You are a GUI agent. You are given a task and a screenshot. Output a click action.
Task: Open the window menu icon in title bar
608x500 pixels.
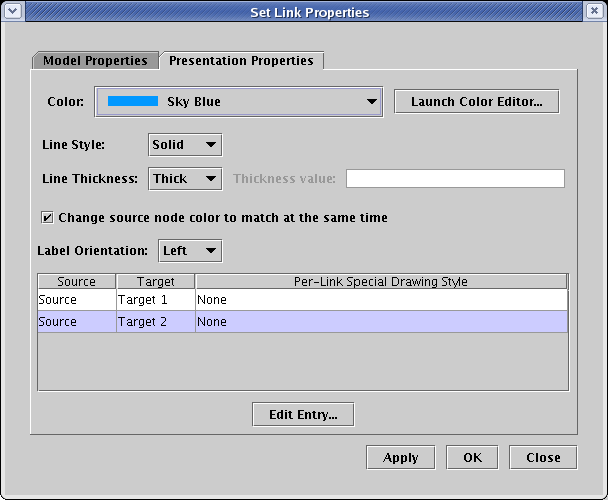12,12
